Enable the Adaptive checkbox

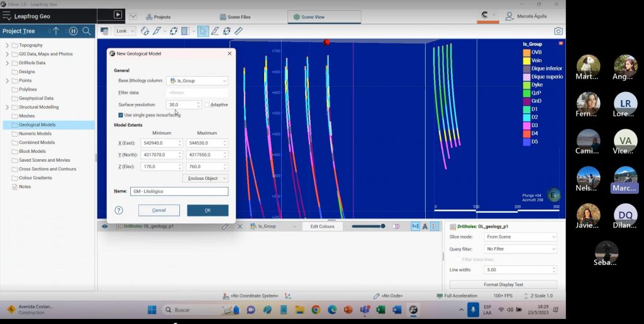tap(207, 104)
